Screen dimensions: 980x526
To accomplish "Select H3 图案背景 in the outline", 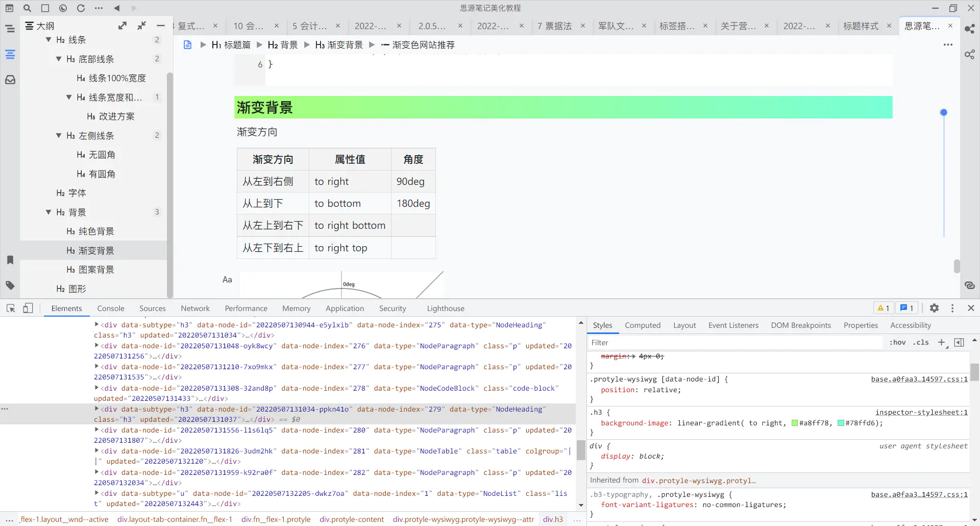I will pyautogui.click(x=96, y=270).
